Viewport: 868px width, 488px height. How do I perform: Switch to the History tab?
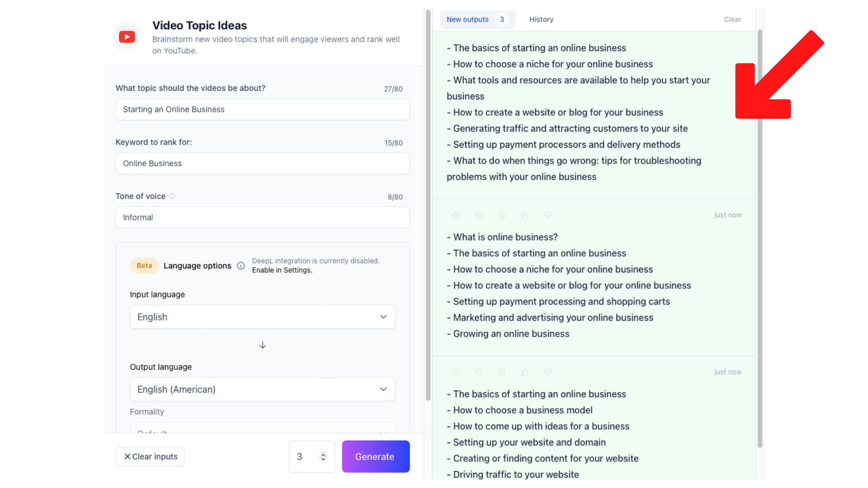click(x=541, y=19)
